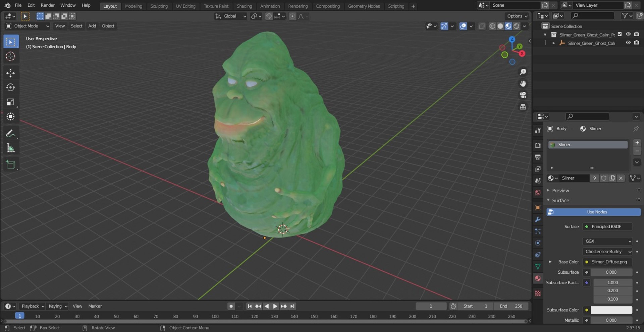Select the Transform tool
The image size is (644, 332).
click(11, 117)
